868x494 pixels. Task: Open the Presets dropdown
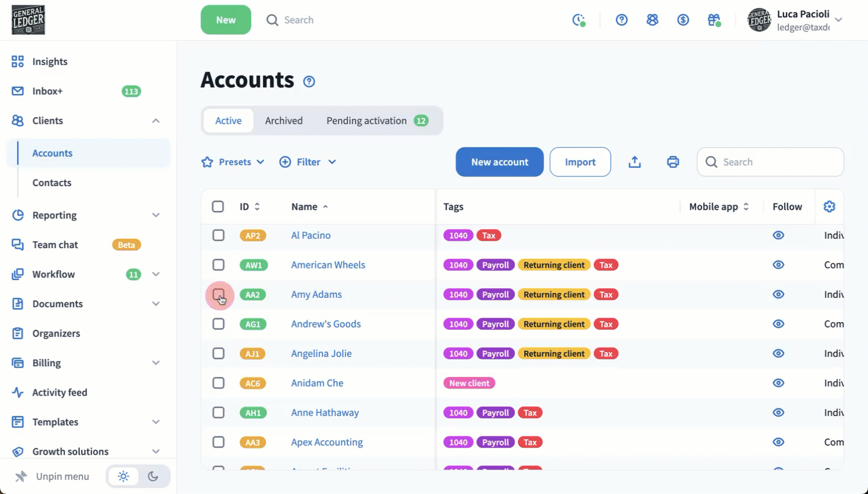coord(233,162)
